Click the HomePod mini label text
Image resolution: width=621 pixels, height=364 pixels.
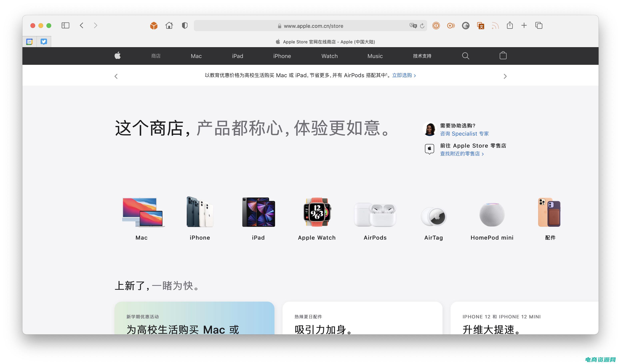[492, 238]
